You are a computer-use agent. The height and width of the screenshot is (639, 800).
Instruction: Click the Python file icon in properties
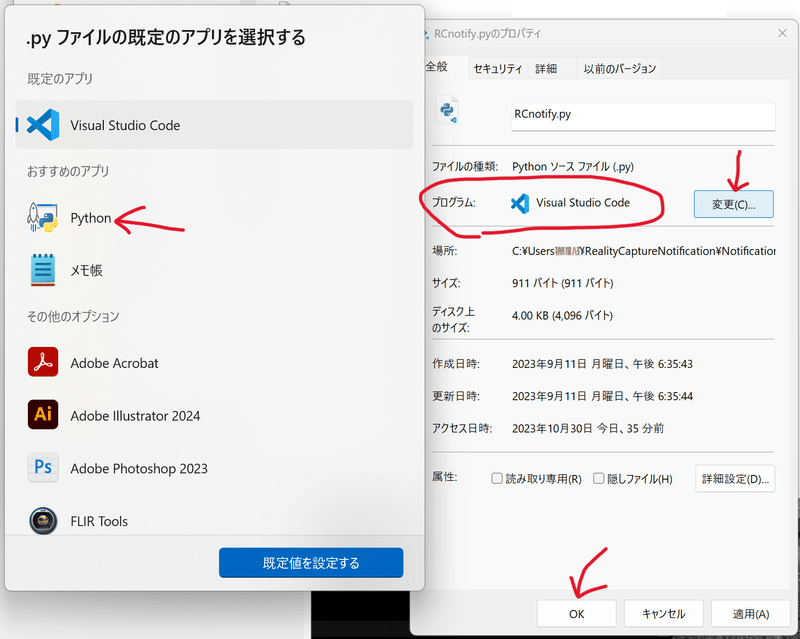coord(447,111)
